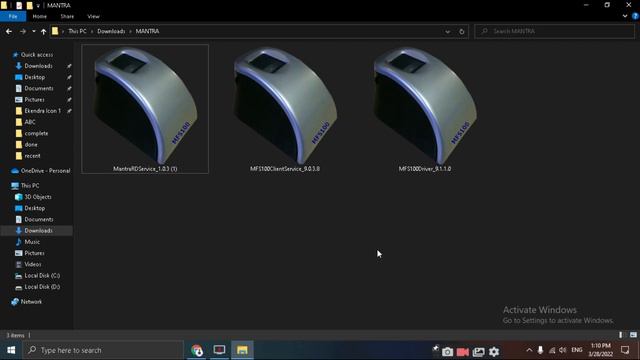Image resolution: width=640 pixels, height=360 pixels.
Task: Open the View ribbon tab
Action: (x=93, y=16)
